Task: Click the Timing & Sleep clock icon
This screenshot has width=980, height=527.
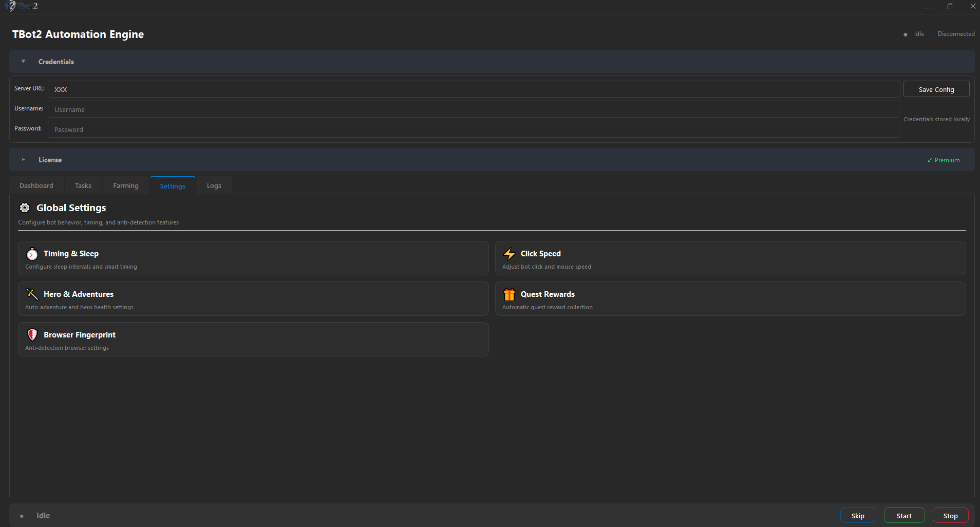Action: pyautogui.click(x=32, y=254)
